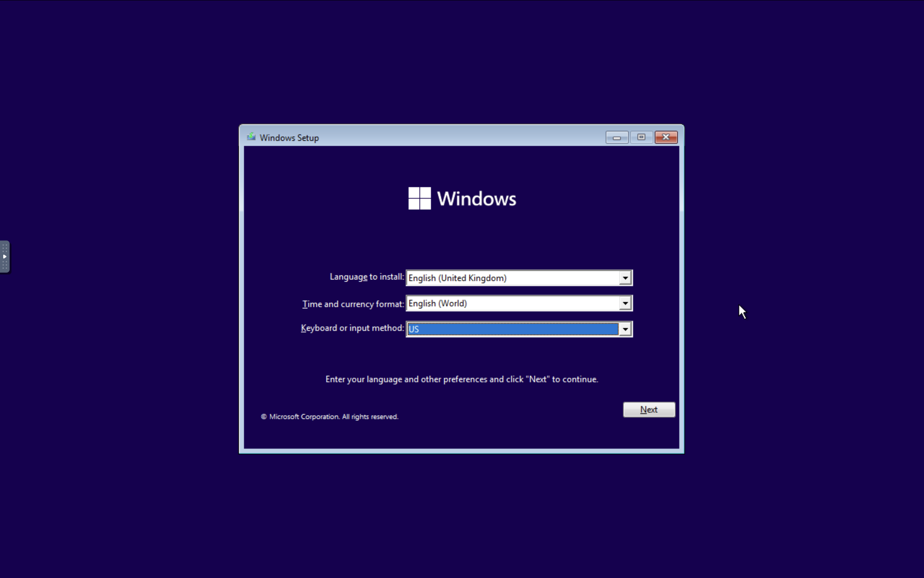Viewport: 924px width, 578px height.
Task: Minimize the Windows Setup window
Action: (x=617, y=137)
